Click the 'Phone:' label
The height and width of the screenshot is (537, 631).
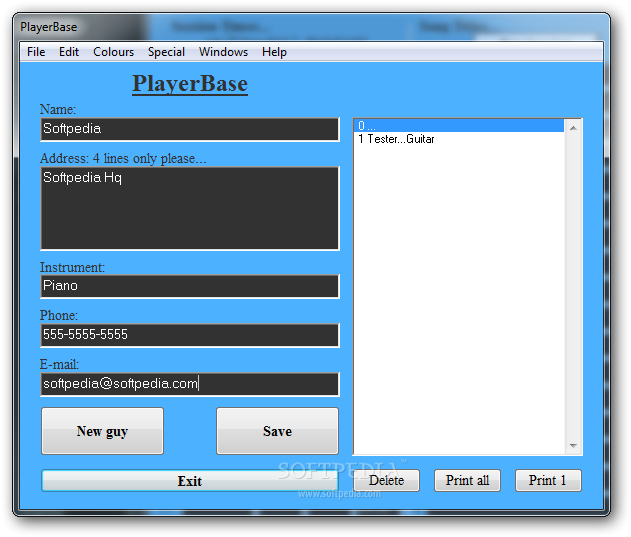click(59, 315)
